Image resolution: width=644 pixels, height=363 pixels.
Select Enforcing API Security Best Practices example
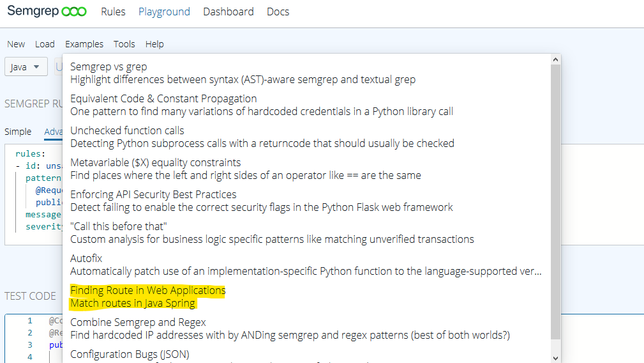point(154,194)
